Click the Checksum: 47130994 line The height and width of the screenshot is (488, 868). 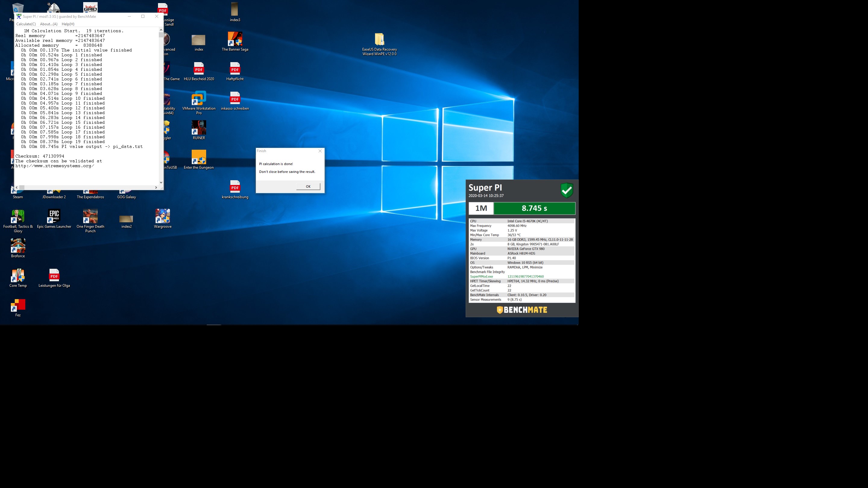click(40, 156)
